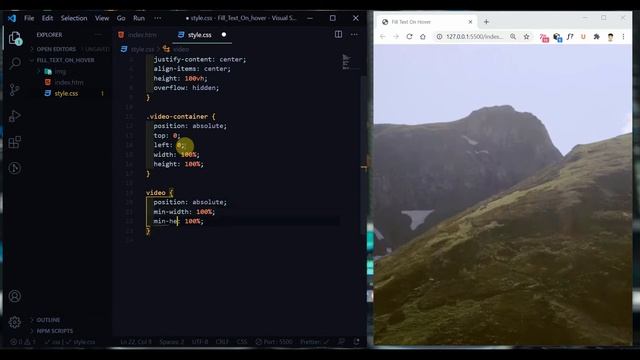
Task: Open the Go menu
Action: click(x=121, y=18)
